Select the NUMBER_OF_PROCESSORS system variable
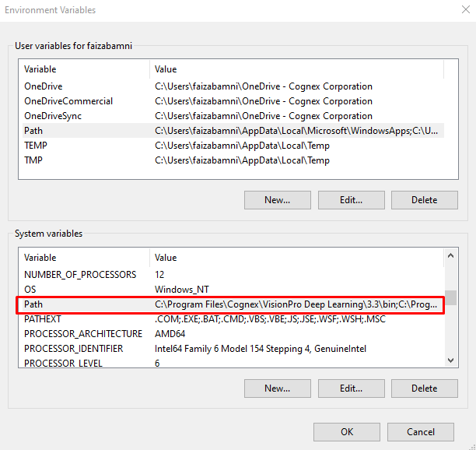476x450 pixels. pos(80,275)
